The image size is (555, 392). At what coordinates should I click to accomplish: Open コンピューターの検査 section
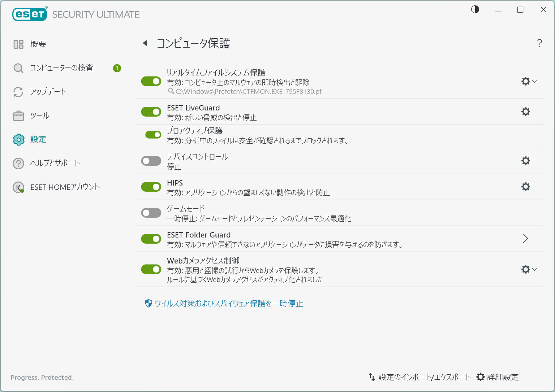(x=62, y=68)
